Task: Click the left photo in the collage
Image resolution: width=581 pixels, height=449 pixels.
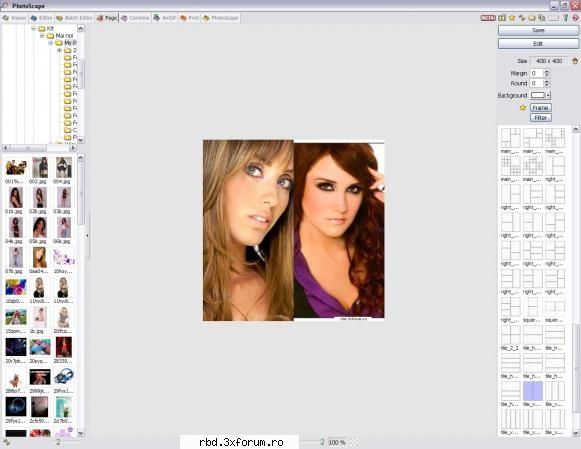Action: coord(248,230)
